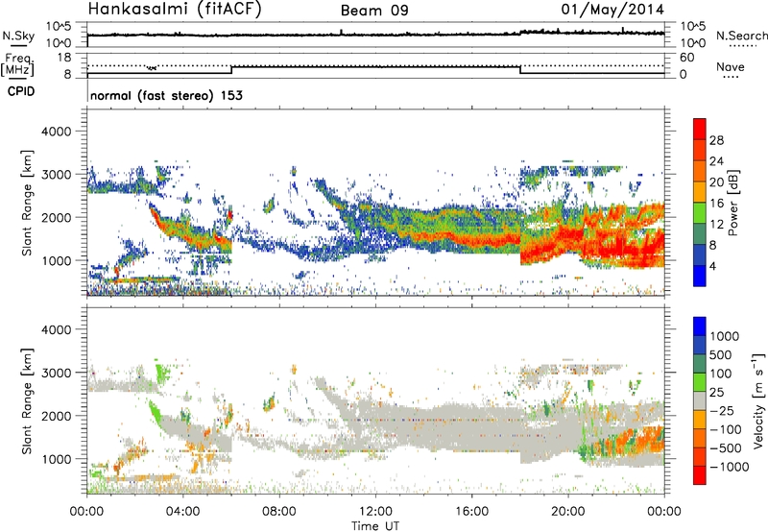Viewport: 768px width, 532px height.
Task: Click the 18 MHz frequency tick
Action: coord(63,58)
